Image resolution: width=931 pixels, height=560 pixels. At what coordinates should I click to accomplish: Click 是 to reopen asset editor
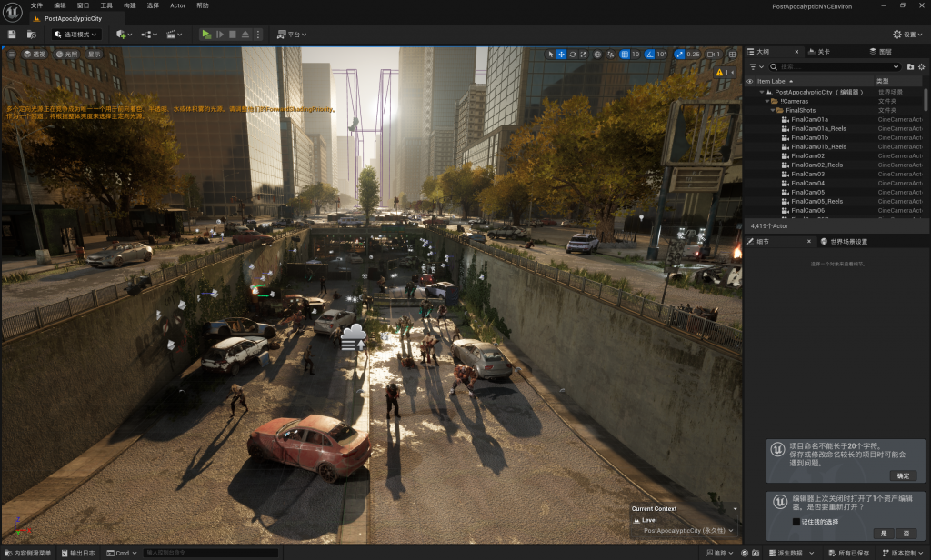pyautogui.click(x=884, y=534)
